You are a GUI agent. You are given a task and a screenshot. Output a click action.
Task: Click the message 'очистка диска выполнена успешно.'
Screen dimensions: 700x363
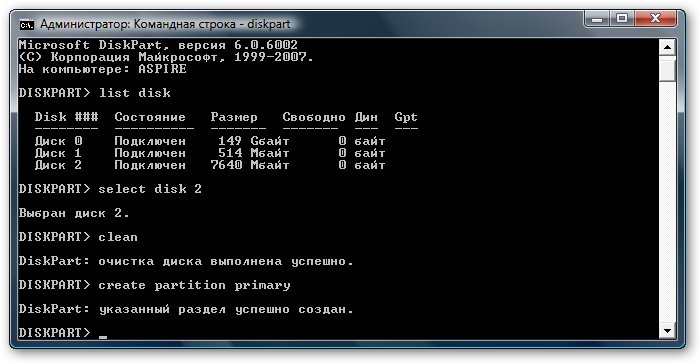(226, 261)
